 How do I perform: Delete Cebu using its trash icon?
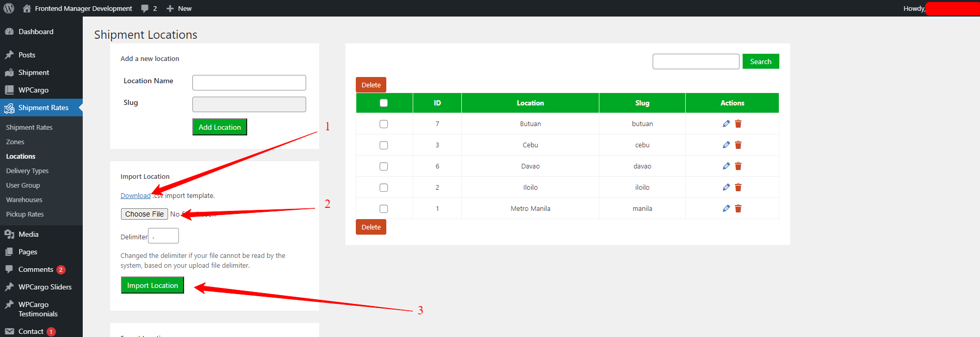(738, 145)
